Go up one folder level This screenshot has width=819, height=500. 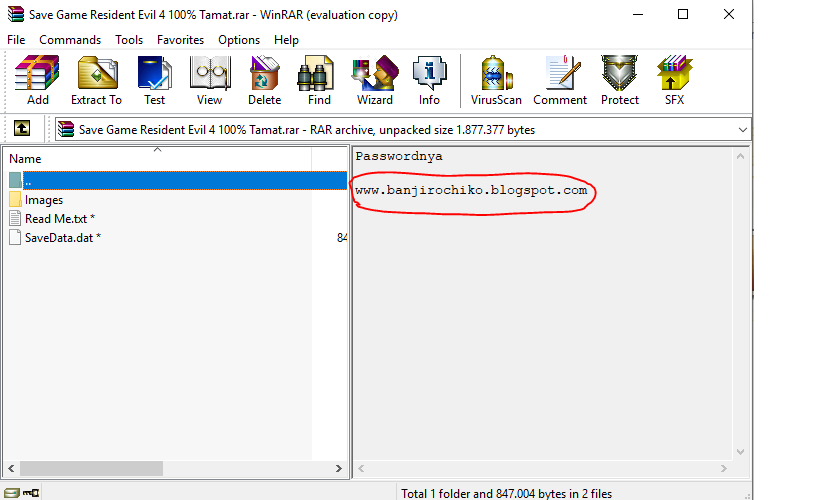(x=22, y=129)
